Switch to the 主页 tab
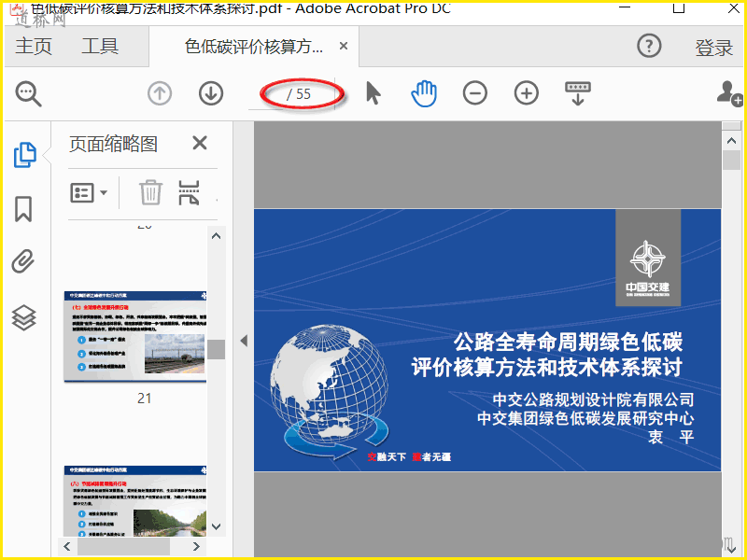 34,46
